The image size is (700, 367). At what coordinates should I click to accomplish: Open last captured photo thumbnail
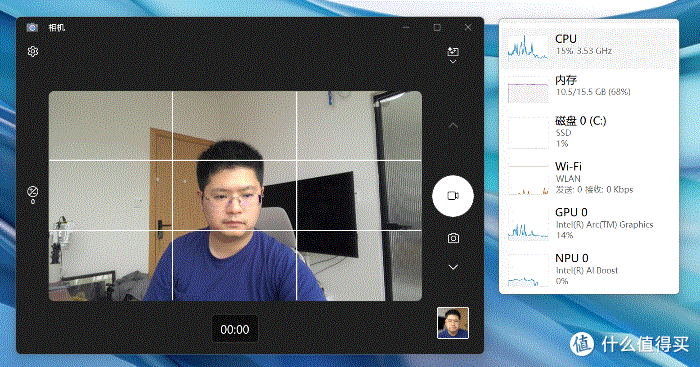[x=453, y=323]
